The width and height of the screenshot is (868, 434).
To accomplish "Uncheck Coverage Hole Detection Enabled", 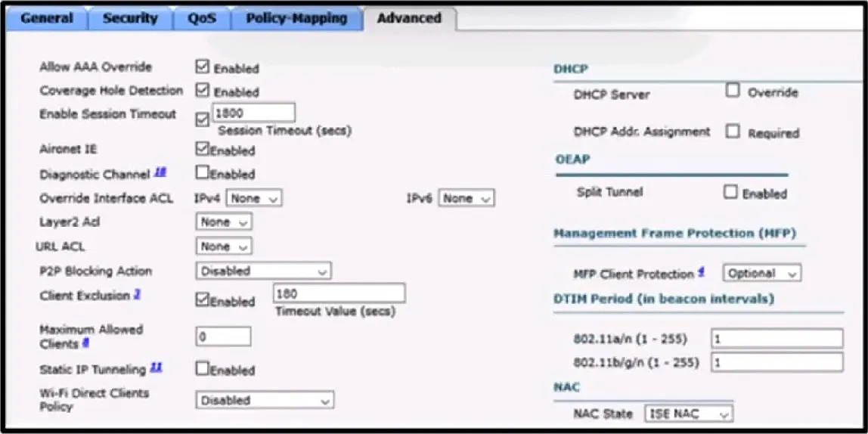I will click(202, 90).
